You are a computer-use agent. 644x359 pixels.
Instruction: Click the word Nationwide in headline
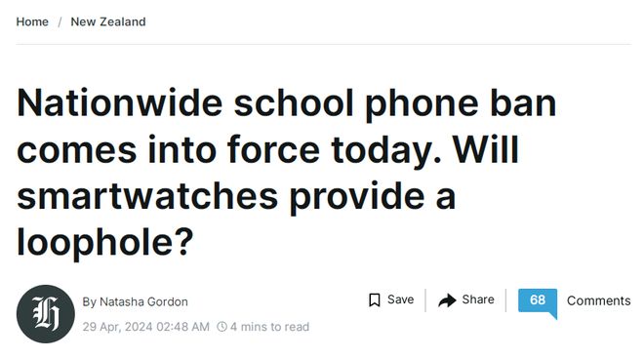119,102
